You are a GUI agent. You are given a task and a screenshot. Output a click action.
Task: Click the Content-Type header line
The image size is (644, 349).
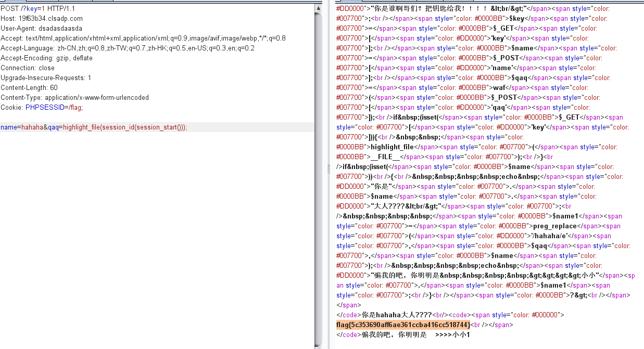74,98
